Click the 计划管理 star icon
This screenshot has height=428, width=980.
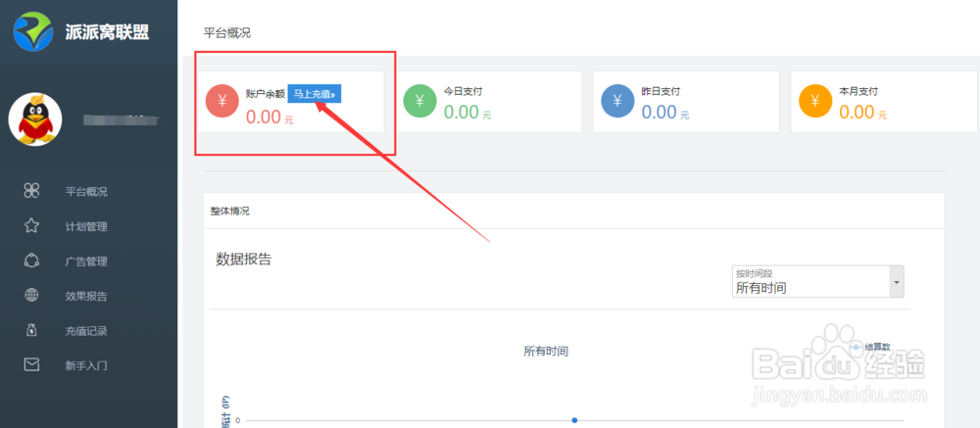coord(32,225)
